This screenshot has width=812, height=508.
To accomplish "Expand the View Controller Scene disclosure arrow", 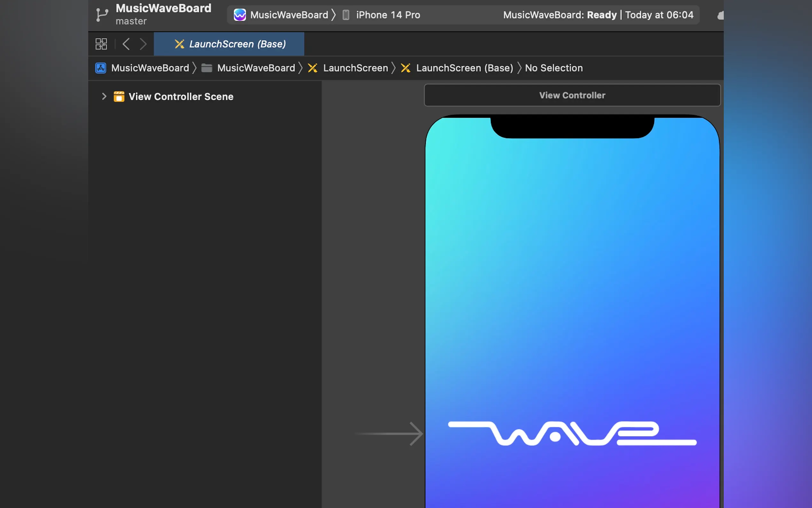I will pyautogui.click(x=104, y=97).
